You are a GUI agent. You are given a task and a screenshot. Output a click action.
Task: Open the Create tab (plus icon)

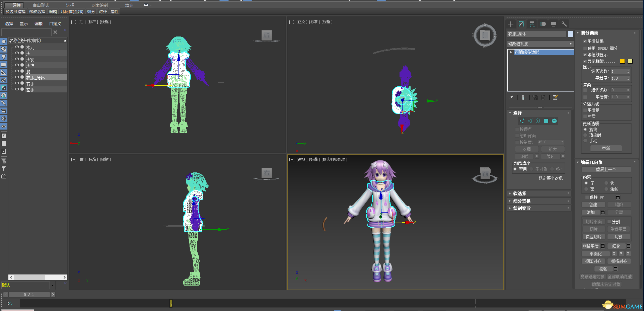pos(511,24)
